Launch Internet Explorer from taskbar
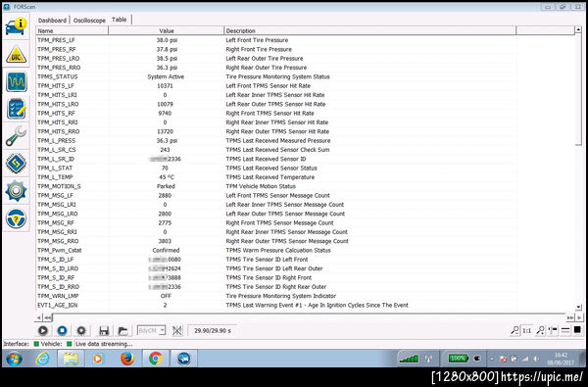 point(42,359)
